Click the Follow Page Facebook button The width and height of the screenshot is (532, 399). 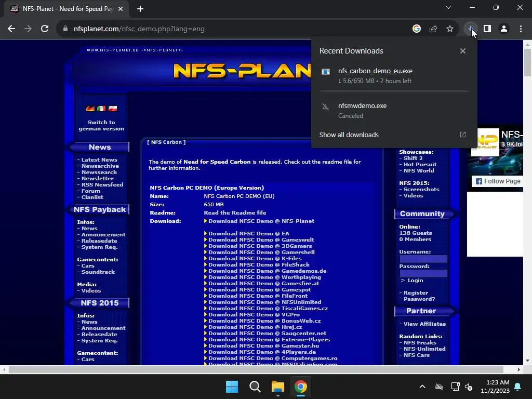click(x=498, y=181)
